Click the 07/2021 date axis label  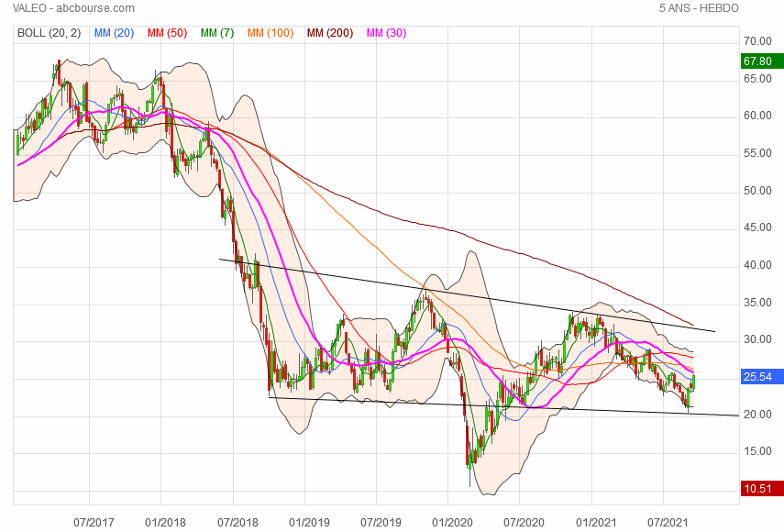pos(668,523)
